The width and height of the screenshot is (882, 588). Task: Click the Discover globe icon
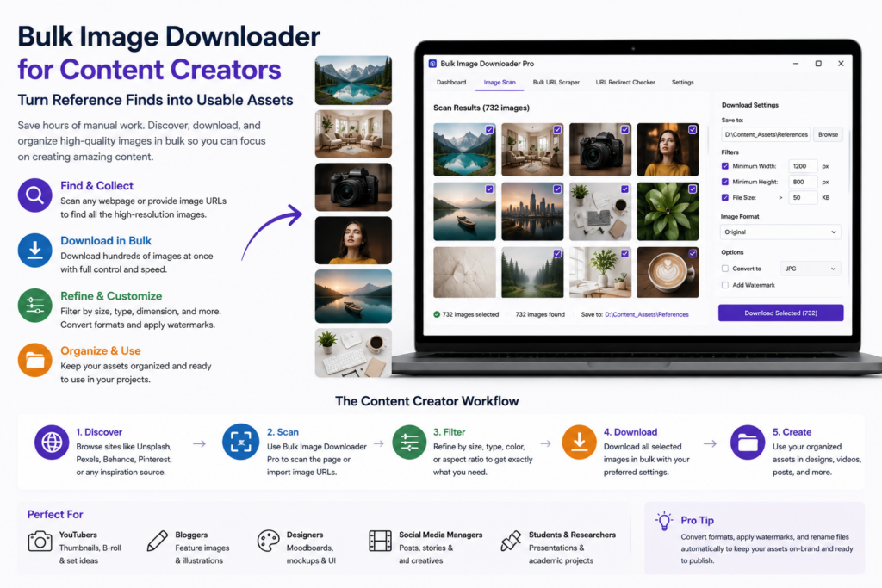click(x=52, y=443)
